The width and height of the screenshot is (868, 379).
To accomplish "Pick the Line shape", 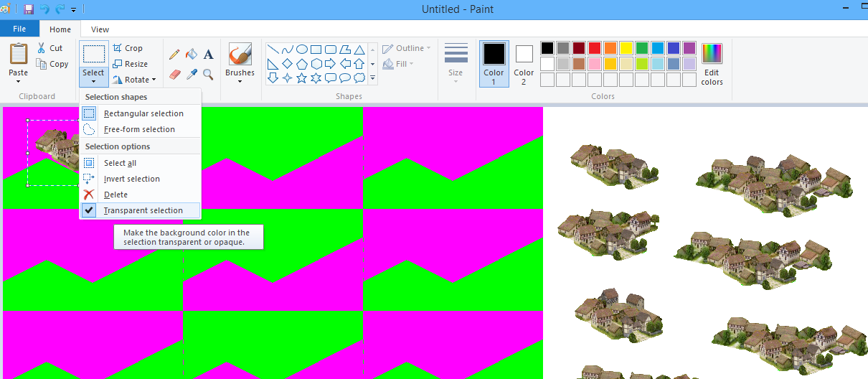I will click(273, 50).
